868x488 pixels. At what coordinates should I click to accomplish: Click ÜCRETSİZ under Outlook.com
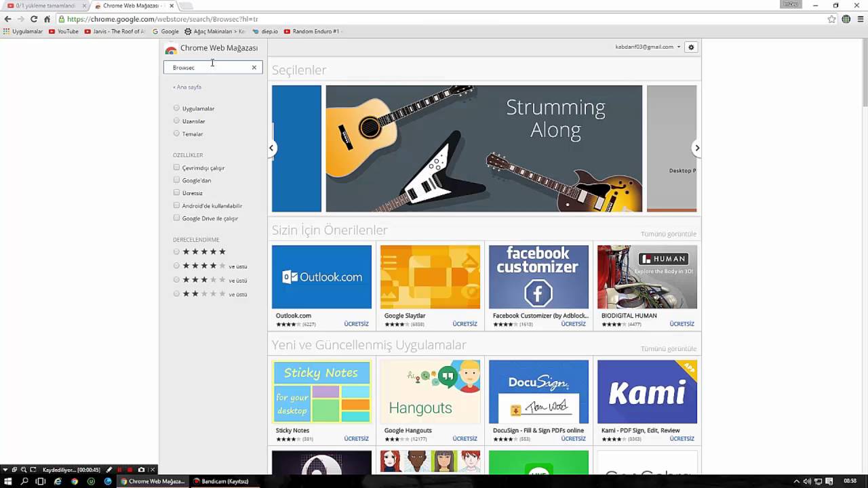tap(357, 324)
